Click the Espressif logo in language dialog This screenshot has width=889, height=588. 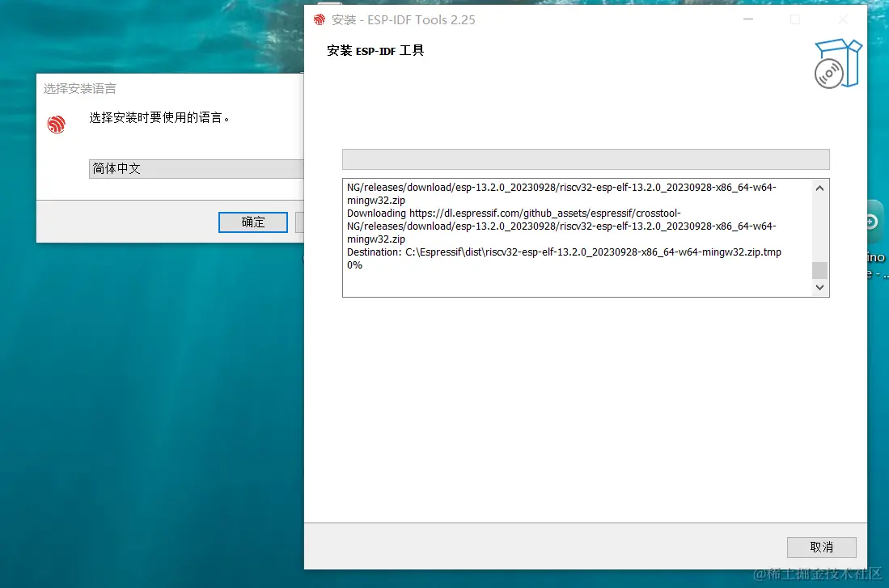[x=56, y=125]
